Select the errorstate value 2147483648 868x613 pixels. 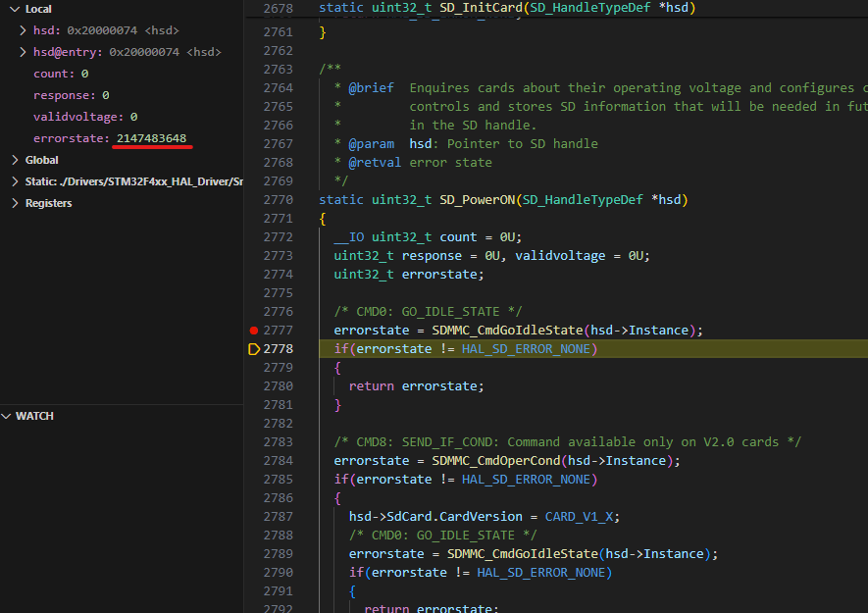pos(151,138)
